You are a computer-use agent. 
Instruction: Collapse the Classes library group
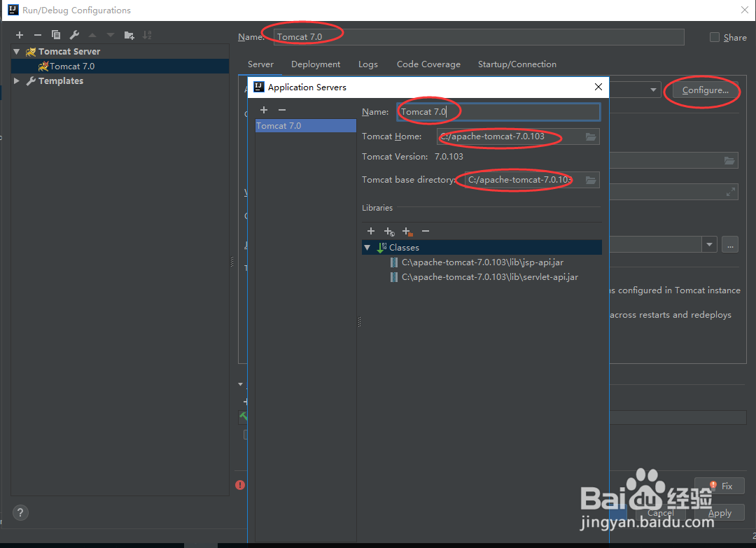click(367, 247)
